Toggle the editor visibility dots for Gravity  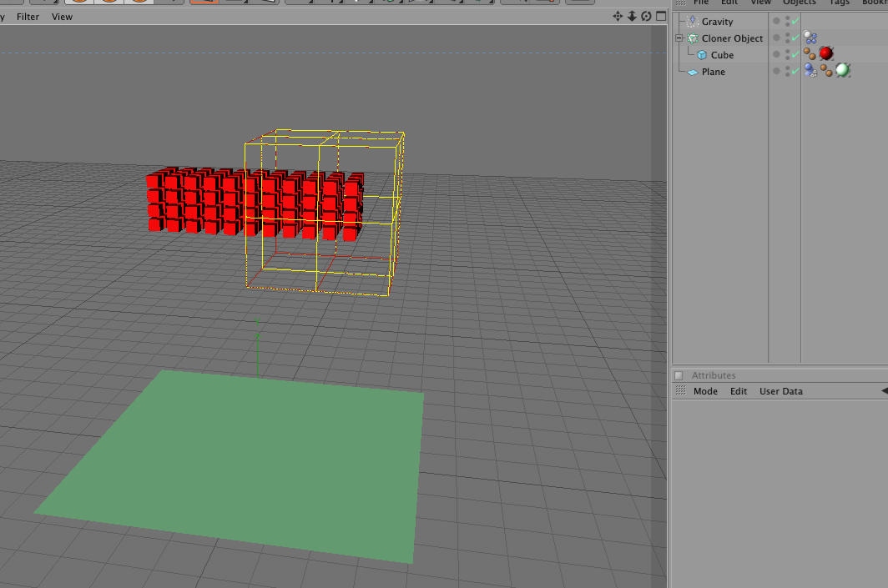787,22
